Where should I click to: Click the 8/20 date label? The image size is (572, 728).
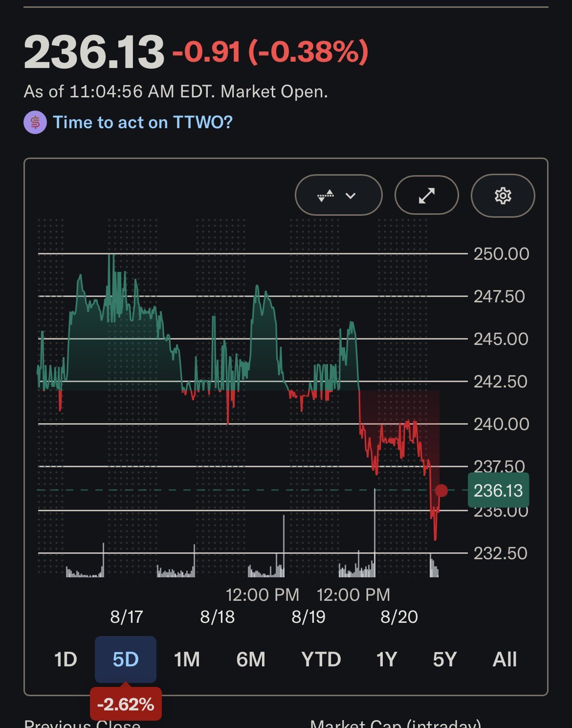click(x=399, y=617)
